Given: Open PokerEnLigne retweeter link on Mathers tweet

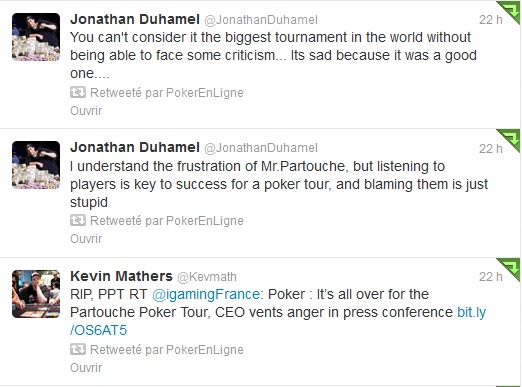Looking at the screenshot, I should coord(205,350).
